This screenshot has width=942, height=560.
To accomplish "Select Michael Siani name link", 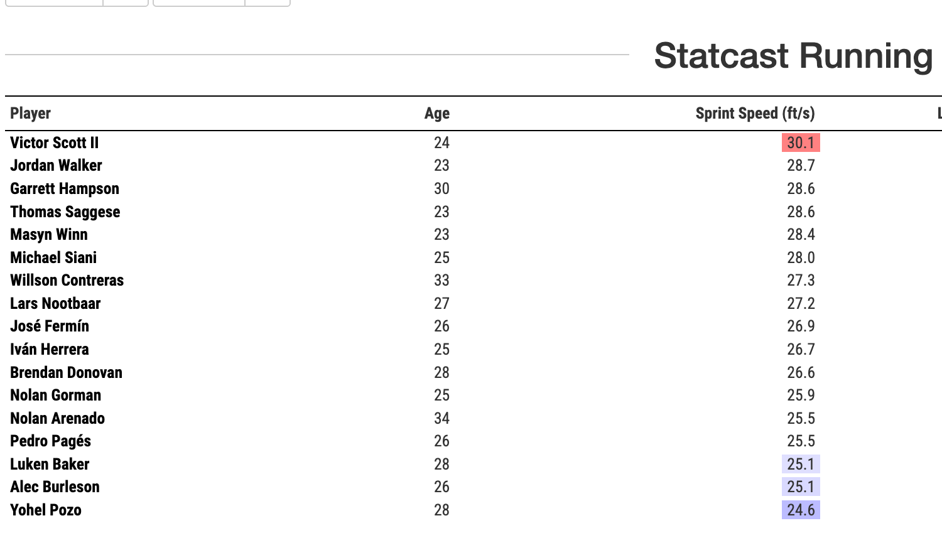I will [x=53, y=257].
